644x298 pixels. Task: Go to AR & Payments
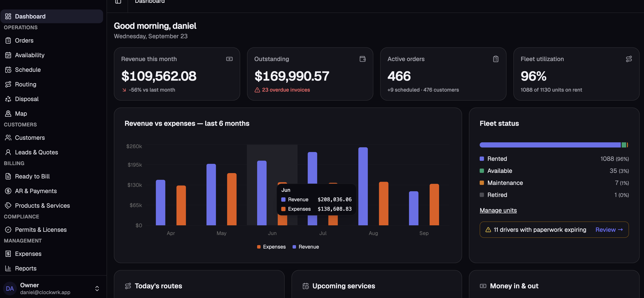pos(52,191)
